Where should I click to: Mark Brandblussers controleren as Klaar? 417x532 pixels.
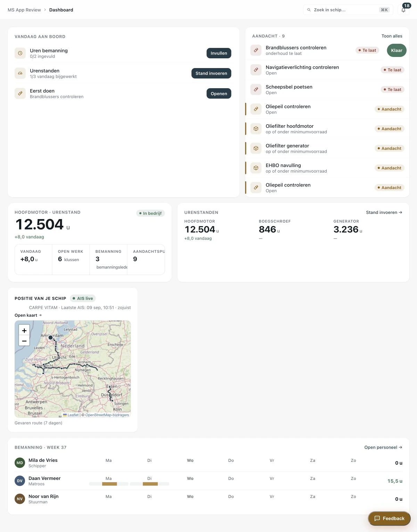(x=396, y=50)
